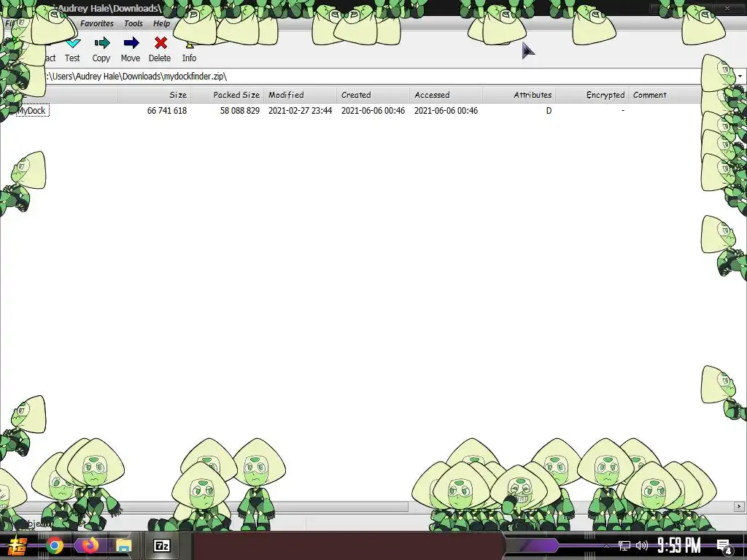The image size is (747, 560).
Task: Click the modified date 2021-02-27 23:44
Action: click(300, 111)
